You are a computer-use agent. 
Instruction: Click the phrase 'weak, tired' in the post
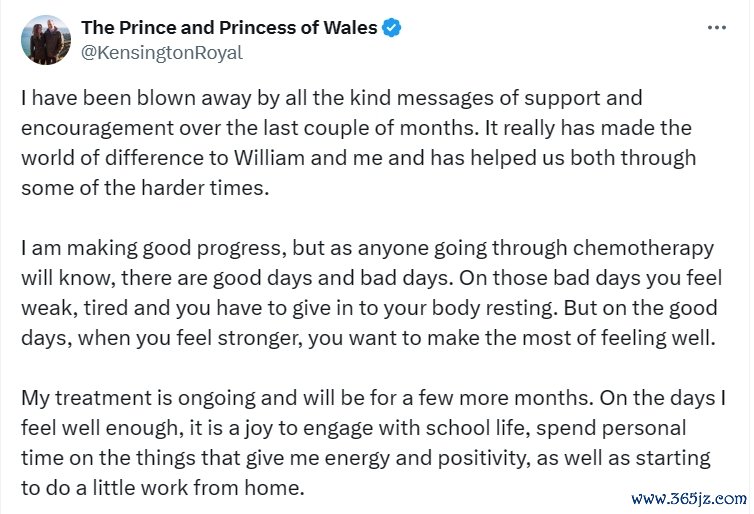point(72,308)
